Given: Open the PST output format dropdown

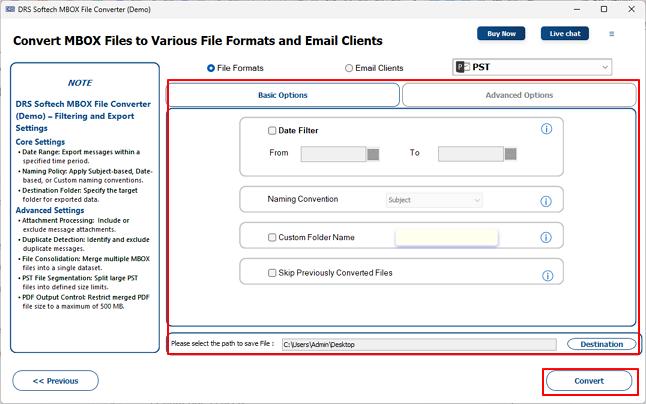Looking at the screenshot, I should point(532,67).
